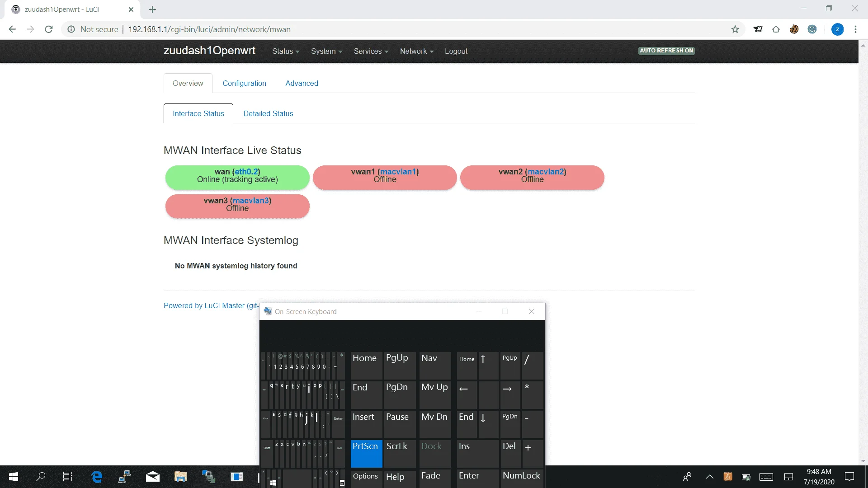Expand the Network dropdown menu
The width and height of the screenshot is (868, 488).
click(417, 52)
